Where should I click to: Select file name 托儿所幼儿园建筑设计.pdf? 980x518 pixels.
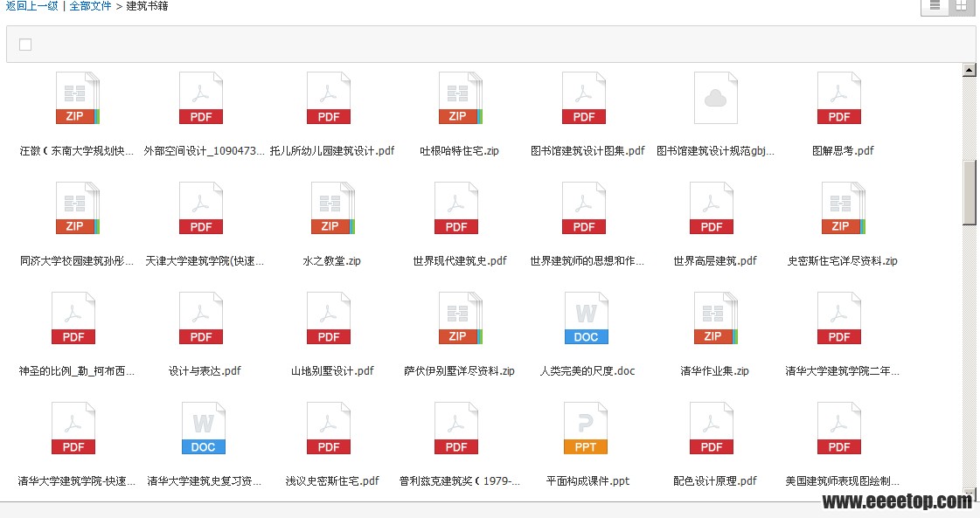(x=332, y=151)
